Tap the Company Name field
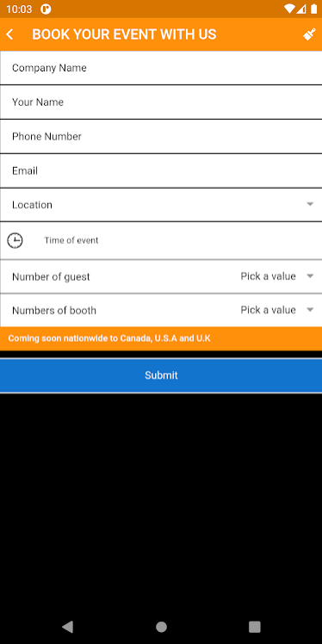Image resolution: width=322 pixels, height=644 pixels. click(161, 68)
